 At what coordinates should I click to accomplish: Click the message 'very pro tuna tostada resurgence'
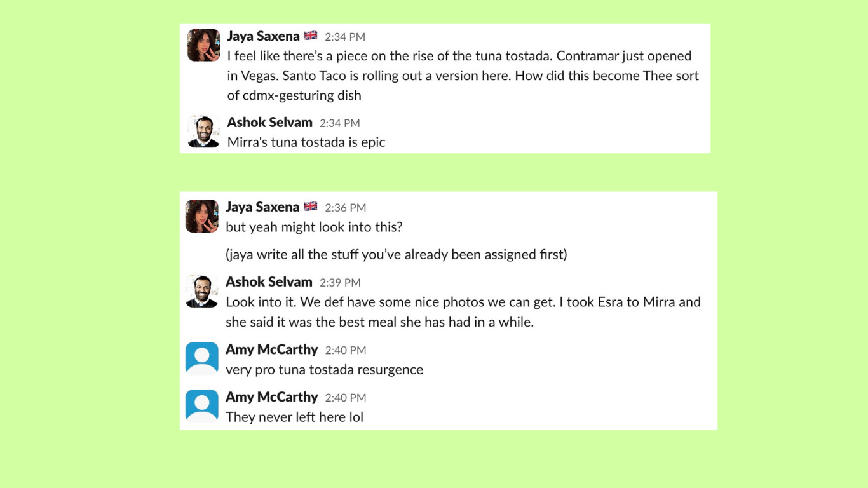point(324,369)
